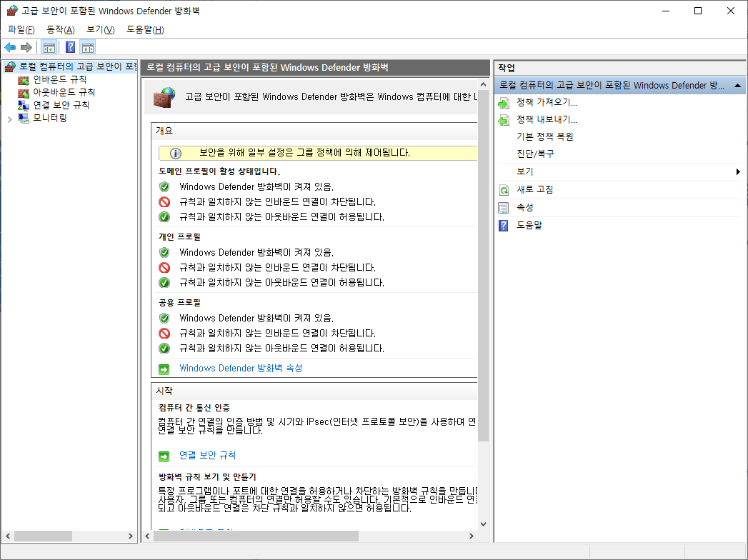Image resolution: width=748 pixels, height=560 pixels.
Task: Click the firewall root node icon in the tree
Action: pos(11,66)
